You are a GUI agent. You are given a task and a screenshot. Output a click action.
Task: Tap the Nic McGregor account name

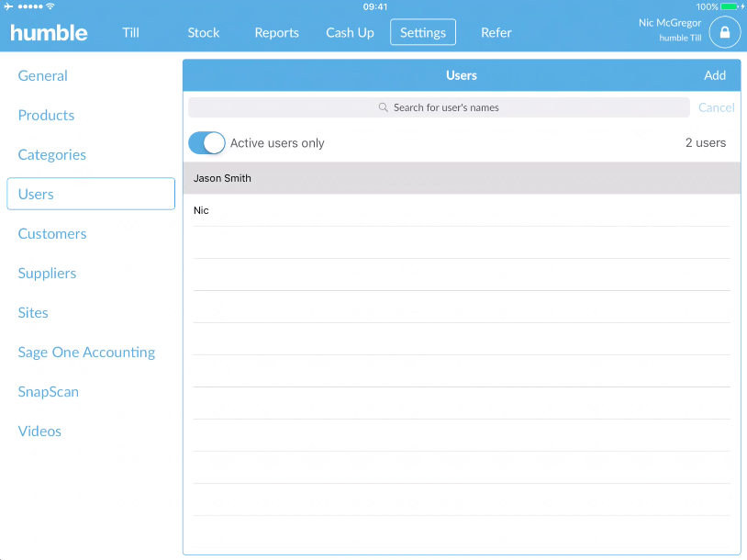point(669,22)
